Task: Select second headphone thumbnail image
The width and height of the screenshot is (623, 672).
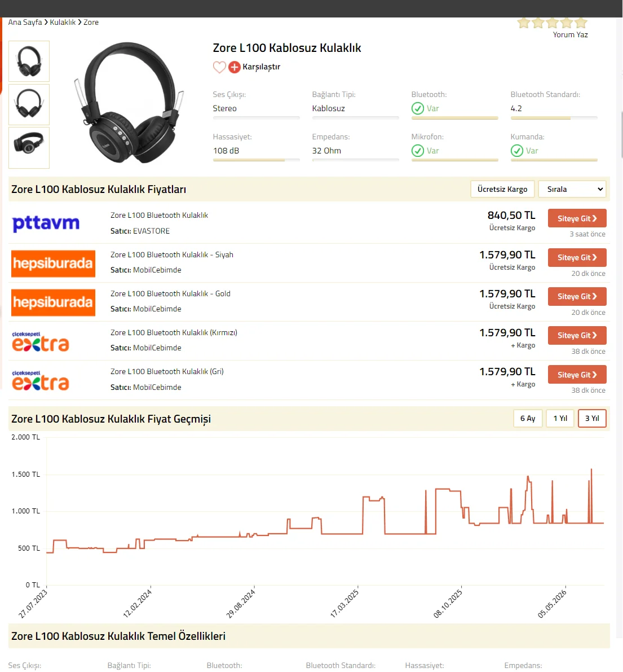Action: (29, 104)
